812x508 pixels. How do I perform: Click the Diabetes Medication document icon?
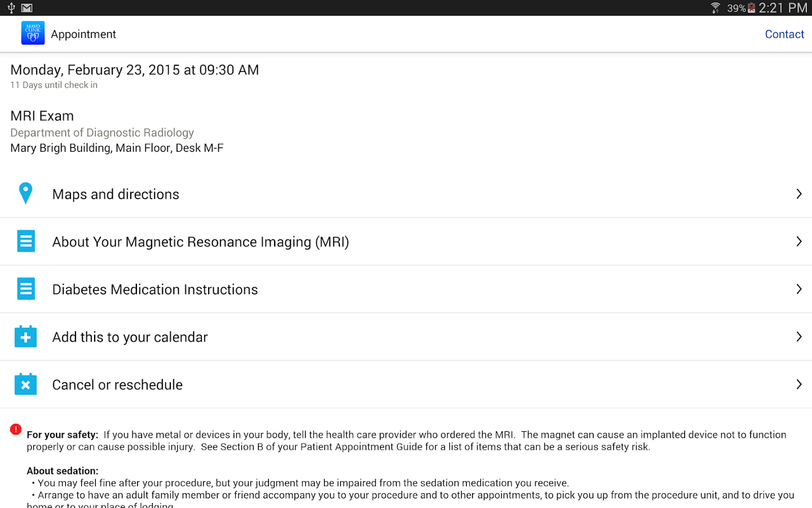point(26,288)
